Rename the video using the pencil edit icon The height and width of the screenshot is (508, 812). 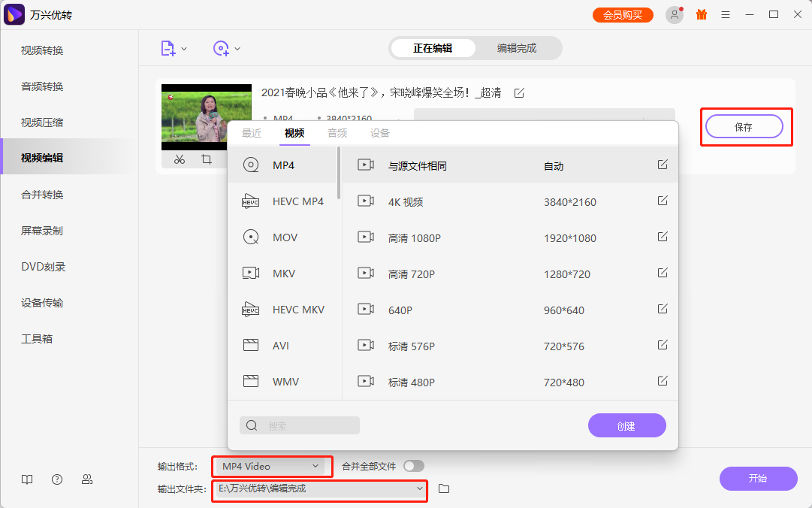coord(519,92)
